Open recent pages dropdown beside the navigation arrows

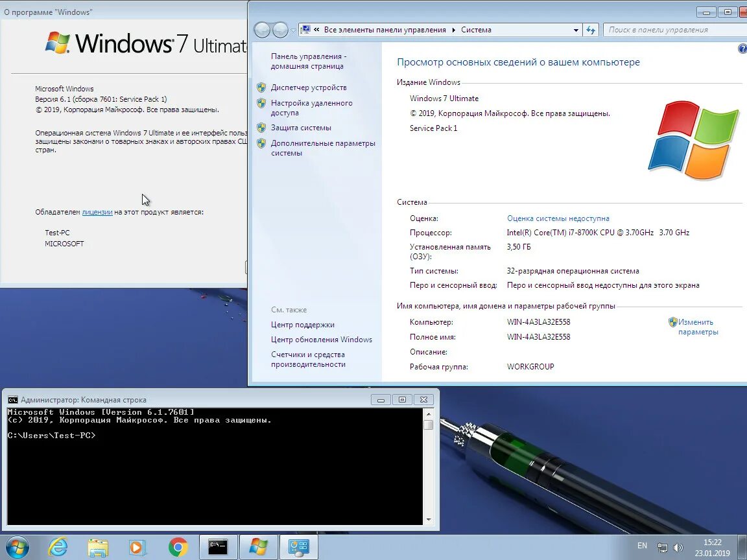[x=293, y=30]
